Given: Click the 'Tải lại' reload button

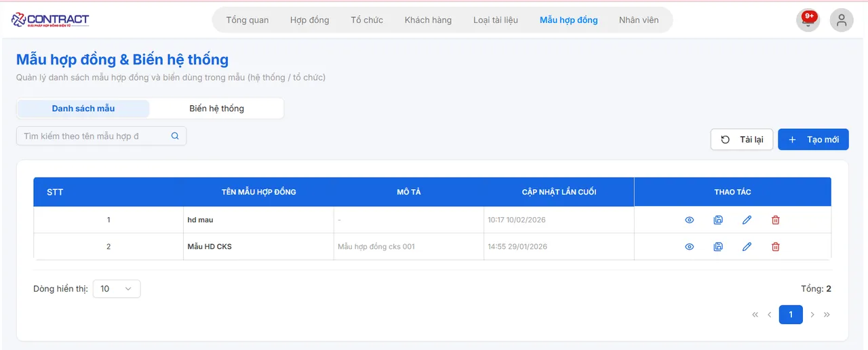Looking at the screenshot, I should 742,140.
